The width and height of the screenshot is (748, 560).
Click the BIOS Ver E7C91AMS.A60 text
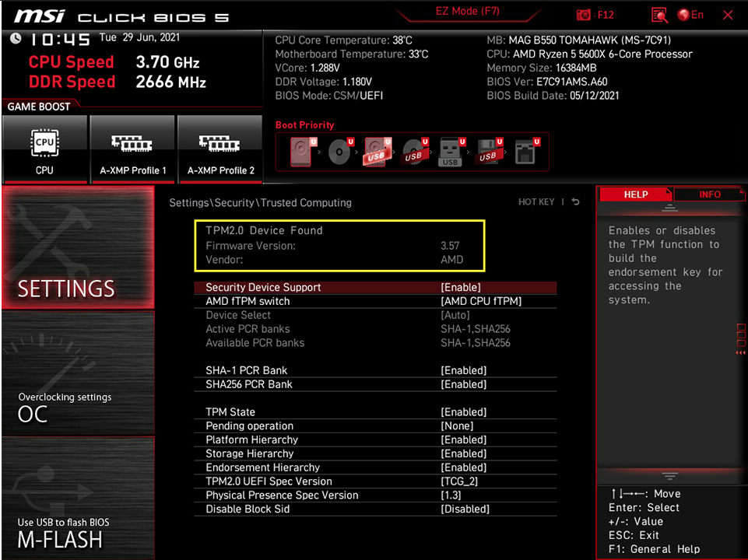pyautogui.click(x=547, y=82)
